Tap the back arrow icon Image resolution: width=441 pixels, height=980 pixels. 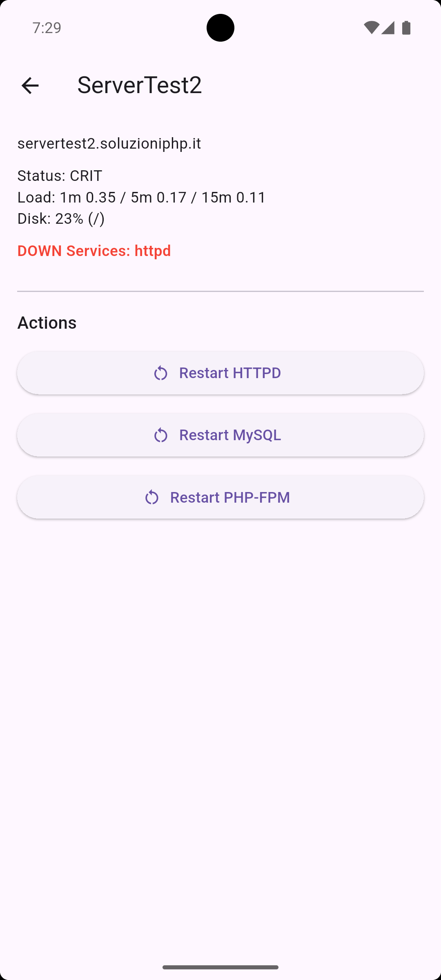click(x=30, y=85)
